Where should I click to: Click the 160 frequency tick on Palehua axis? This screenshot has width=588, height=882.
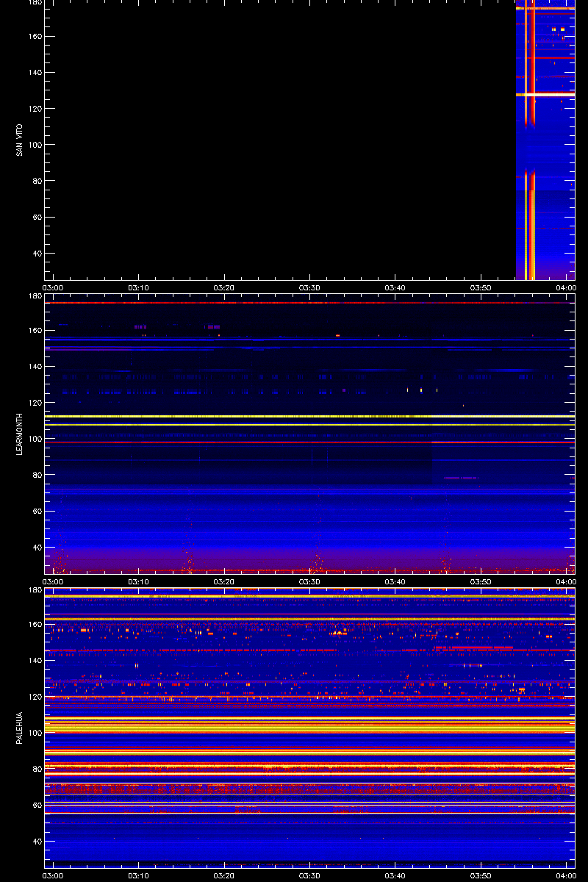point(34,624)
